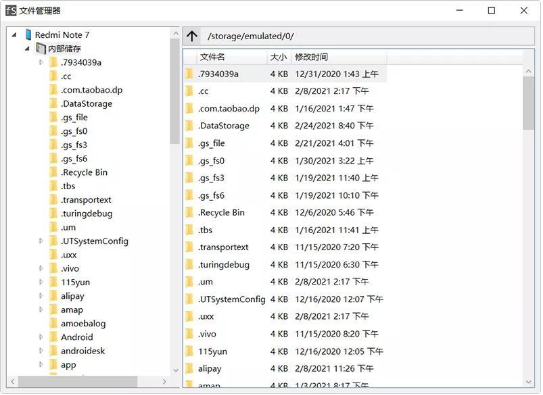Image resolution: width=543 pixels, height=395 pixels.
Task: Expand the .UTSystemConfig folder in tree
Action: click(x=41, y=241)
